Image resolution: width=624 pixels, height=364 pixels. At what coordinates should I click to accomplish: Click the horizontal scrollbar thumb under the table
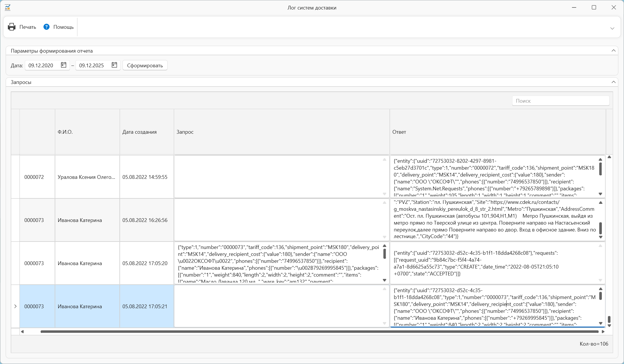[x=319, y=332]
